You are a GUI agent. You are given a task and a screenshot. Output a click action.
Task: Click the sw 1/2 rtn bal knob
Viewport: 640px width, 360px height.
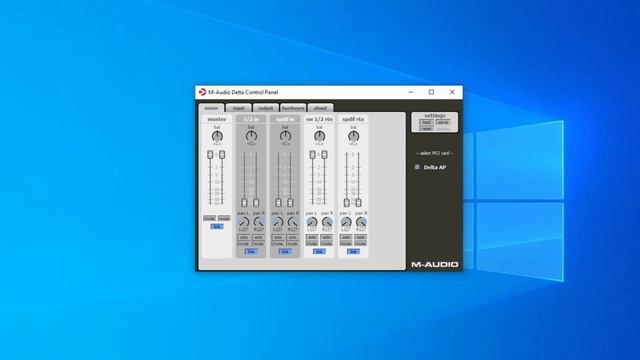pos(320,136)
